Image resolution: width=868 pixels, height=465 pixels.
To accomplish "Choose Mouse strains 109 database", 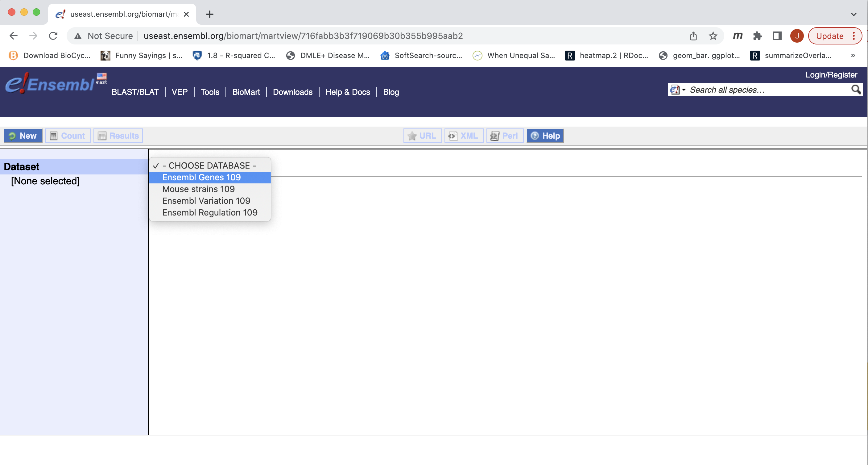I will pos(210,189).
